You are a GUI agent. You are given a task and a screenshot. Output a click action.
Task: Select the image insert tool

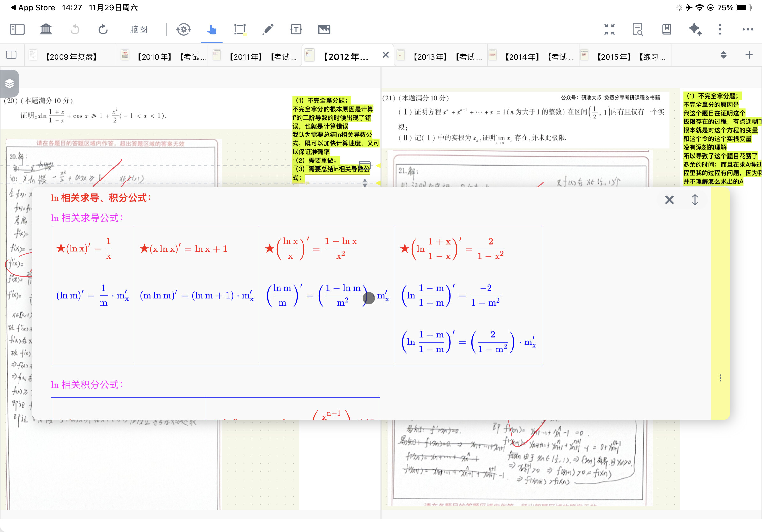click(324, 29)
